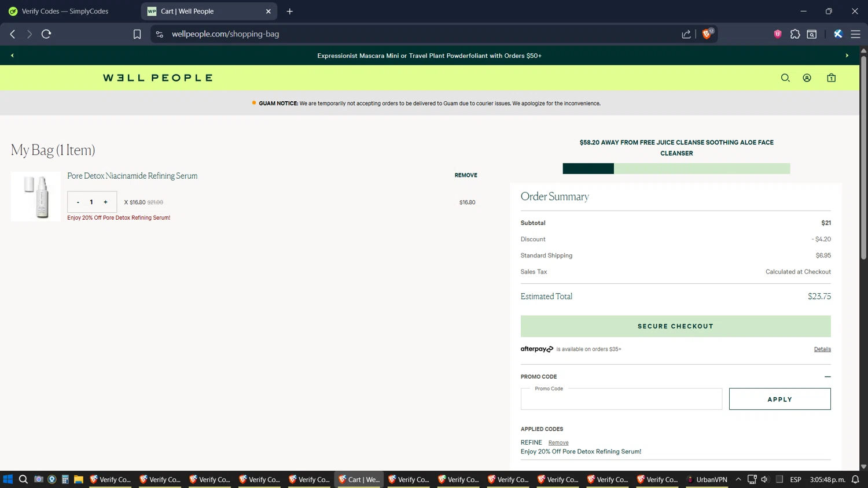Click the share icon in the address bar

(686, 34)
